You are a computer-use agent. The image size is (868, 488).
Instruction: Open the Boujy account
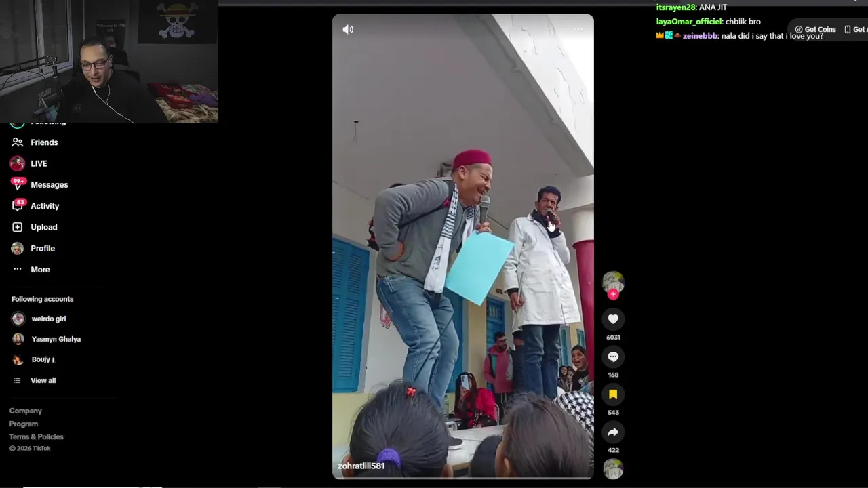[x=43, y=359]
